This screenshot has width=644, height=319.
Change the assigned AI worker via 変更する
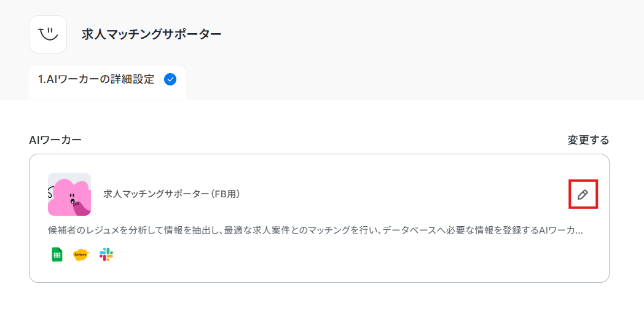[588, 140]
